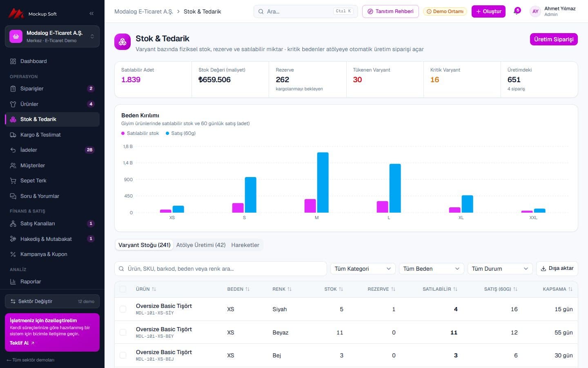Screen dimensions: 588x368
Task: Open the notifications bell
Action: coord(517,11)
